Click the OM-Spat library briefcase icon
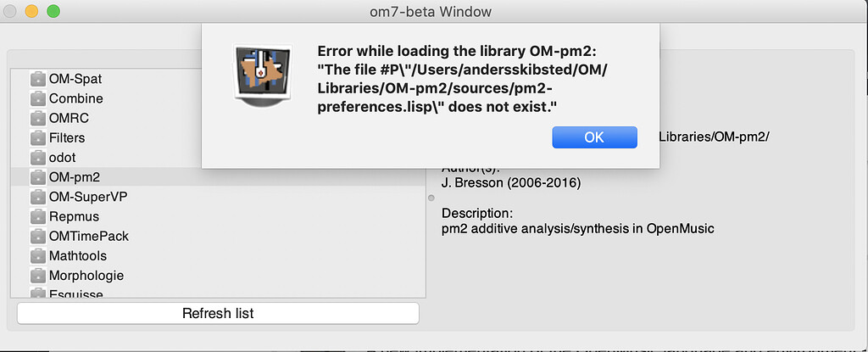The image size is (868, 352). click(x=38, y=79)
